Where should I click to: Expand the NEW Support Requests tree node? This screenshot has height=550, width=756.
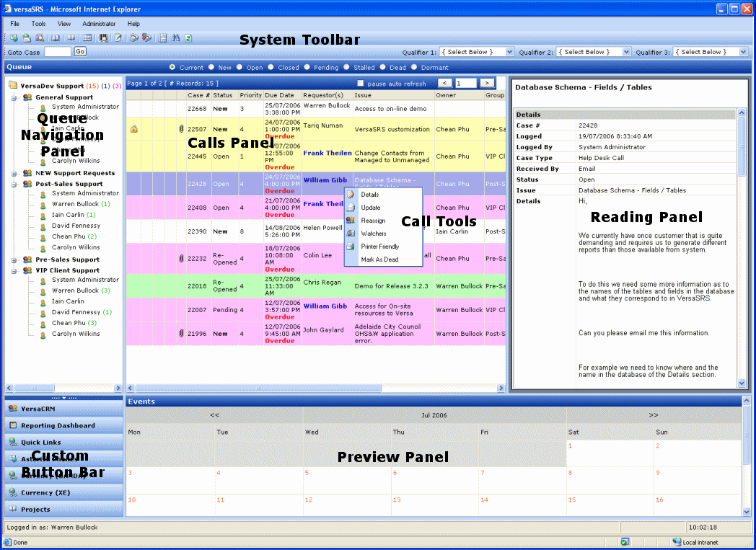tap(14, 174)
